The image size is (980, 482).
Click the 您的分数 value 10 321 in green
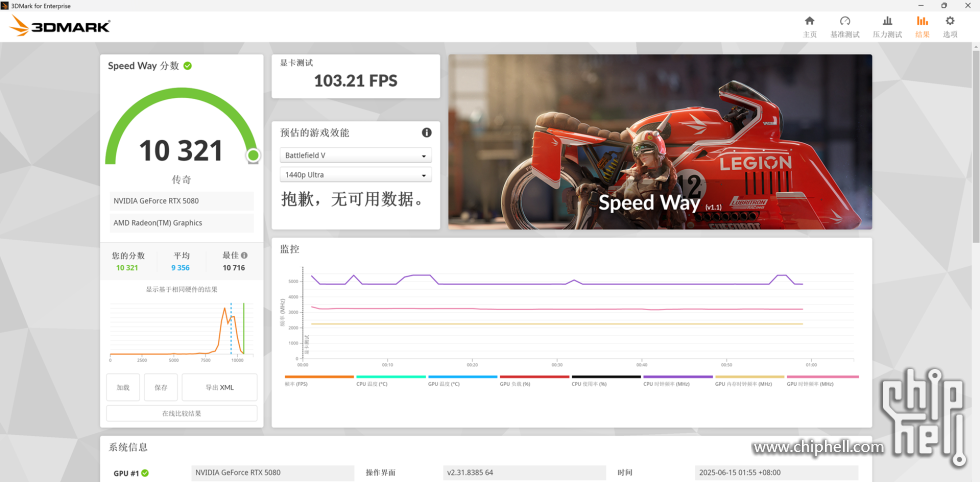pyautogui.click(x=128, y=268)
